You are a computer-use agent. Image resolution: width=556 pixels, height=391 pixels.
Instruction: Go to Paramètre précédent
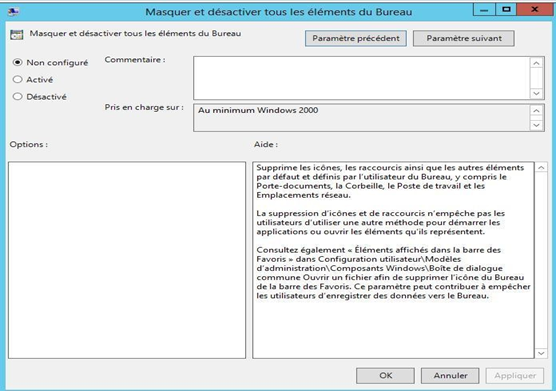[x=356, y=38]
